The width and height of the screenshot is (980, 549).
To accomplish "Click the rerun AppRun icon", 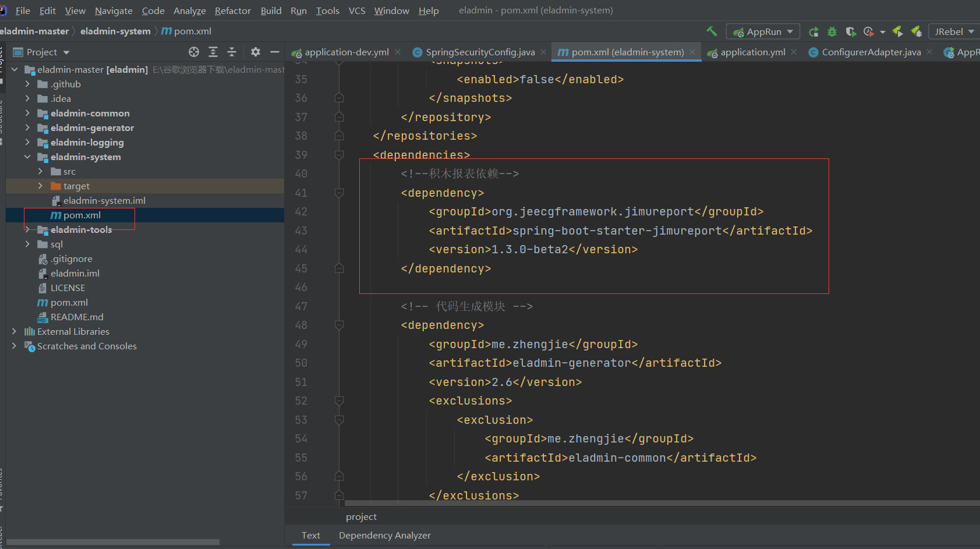I will click(814, 31).
